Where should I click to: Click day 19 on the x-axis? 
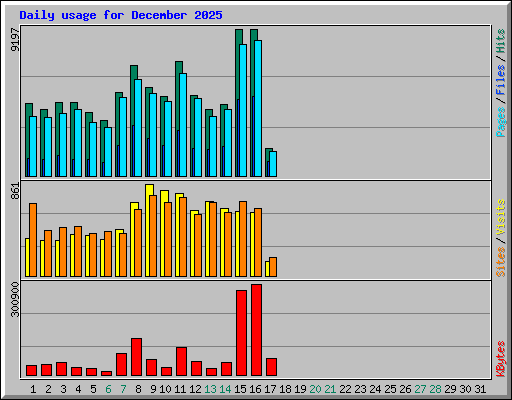[300, 389]
